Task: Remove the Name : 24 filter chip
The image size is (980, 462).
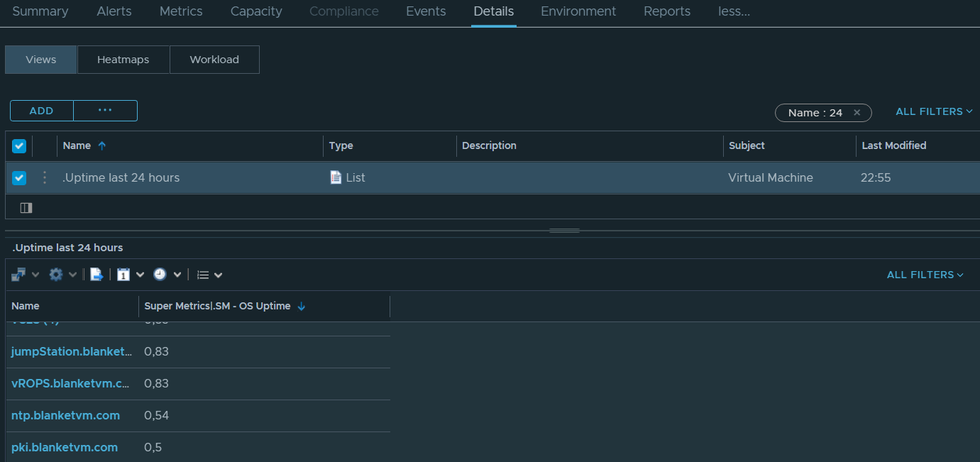Action: (857, 112)
